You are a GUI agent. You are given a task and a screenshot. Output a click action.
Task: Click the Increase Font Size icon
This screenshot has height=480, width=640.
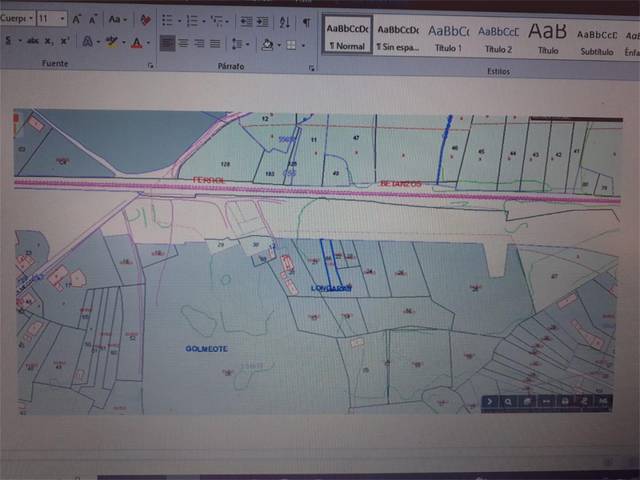tap(77, 19)
